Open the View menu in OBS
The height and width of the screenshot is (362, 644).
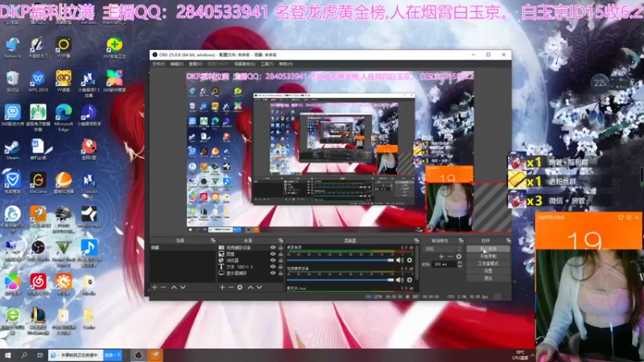click(196, 64)
